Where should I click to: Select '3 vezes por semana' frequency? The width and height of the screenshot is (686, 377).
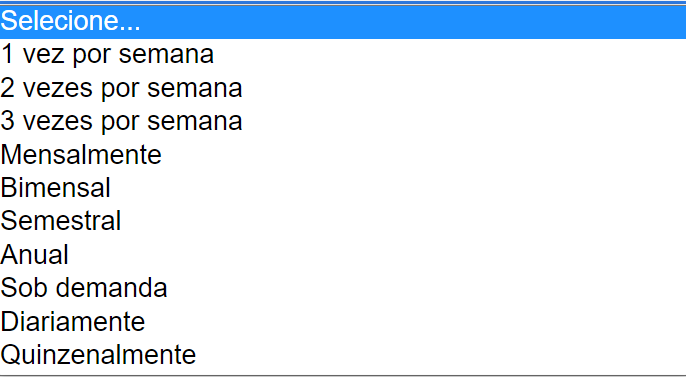(343, 122)
